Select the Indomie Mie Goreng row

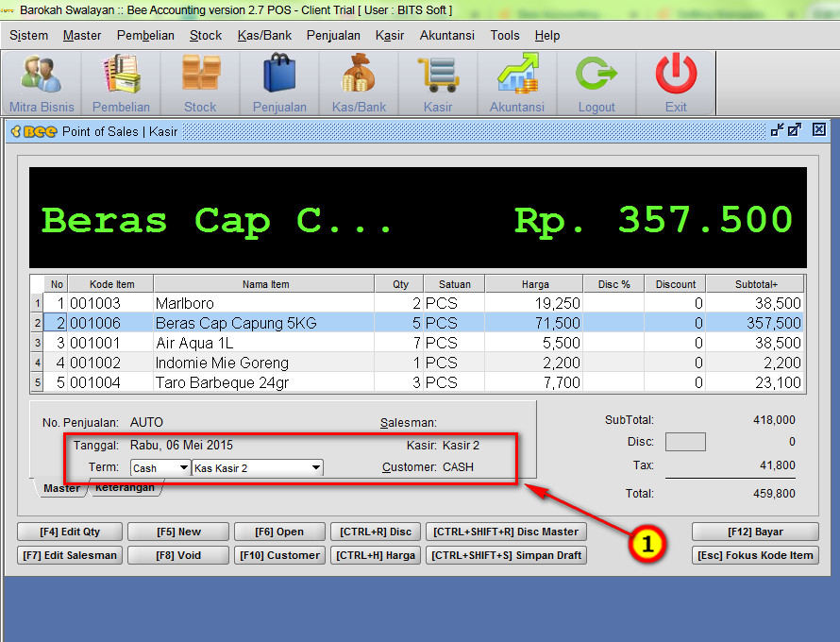[x=418, y=363]
